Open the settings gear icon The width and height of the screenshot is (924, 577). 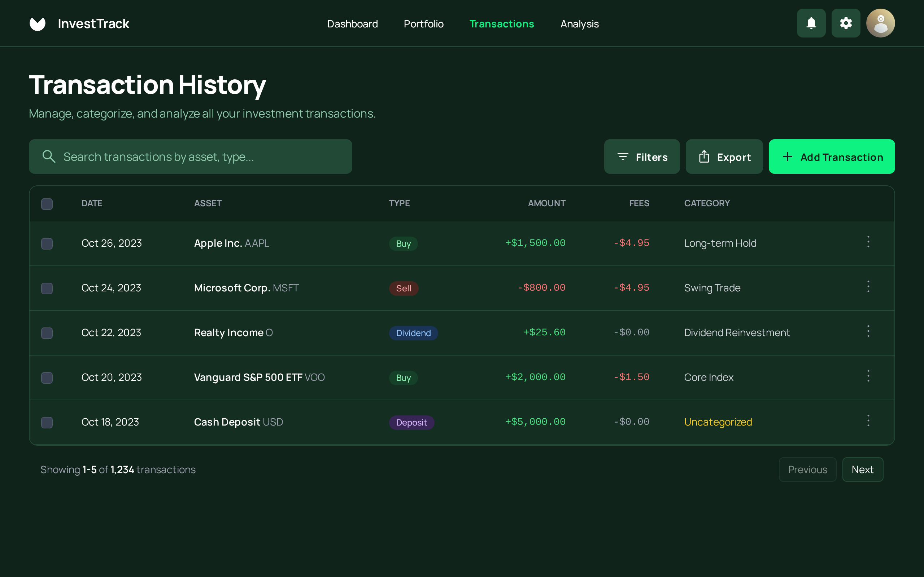click(846, 23)
